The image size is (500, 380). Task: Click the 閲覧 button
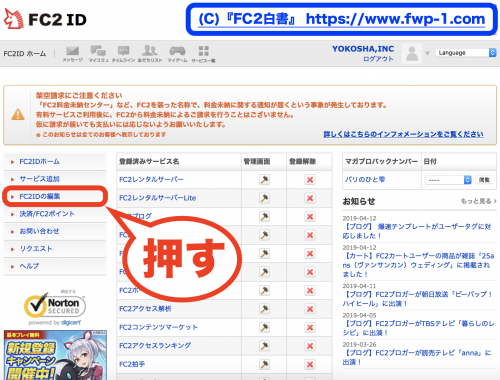484,180
